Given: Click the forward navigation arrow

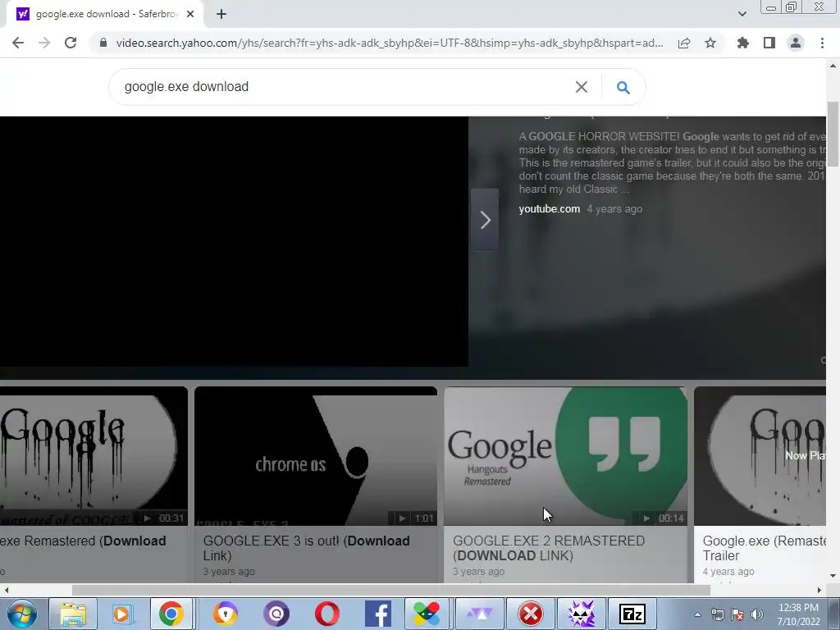Looking at the screenshot, I should pos(44,43).
